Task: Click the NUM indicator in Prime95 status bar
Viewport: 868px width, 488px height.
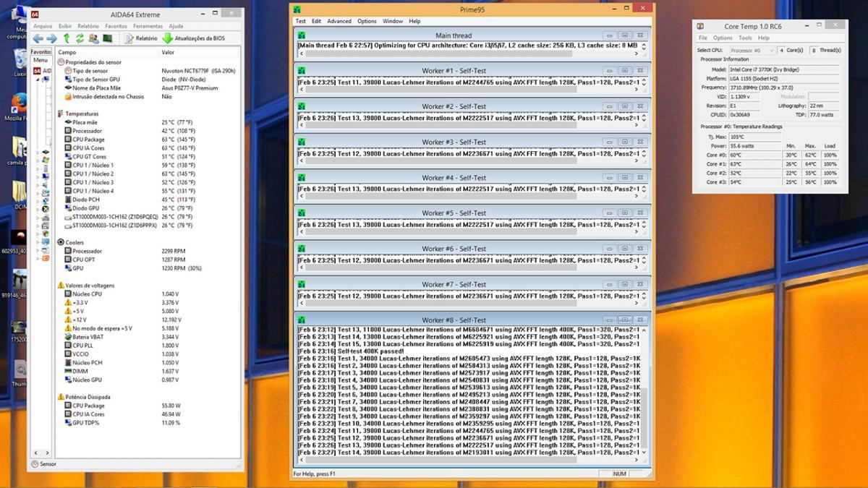Action: click(619, 474)
